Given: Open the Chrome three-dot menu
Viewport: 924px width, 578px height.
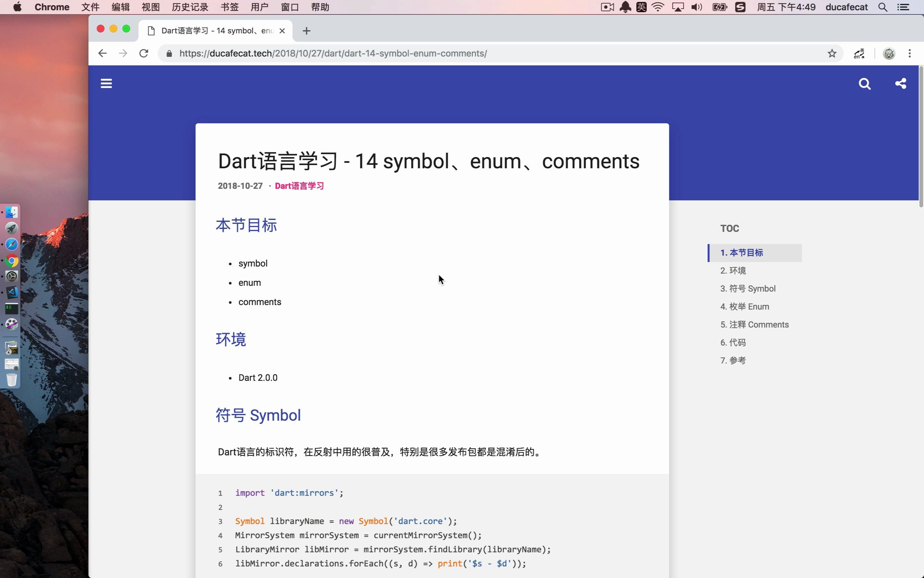Looking at the screenshot, I should point(910,54).
